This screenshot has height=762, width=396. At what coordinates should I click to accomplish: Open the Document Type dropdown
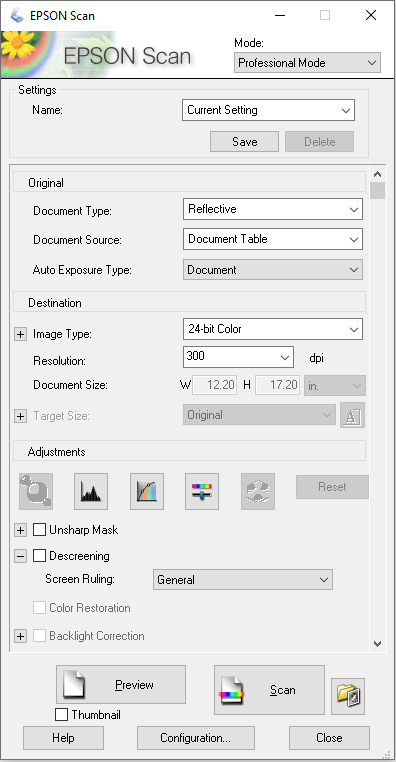273,209
